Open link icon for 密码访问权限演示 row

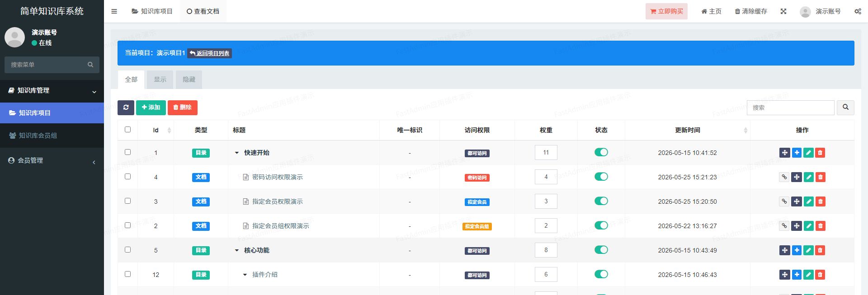coord(784,177)
